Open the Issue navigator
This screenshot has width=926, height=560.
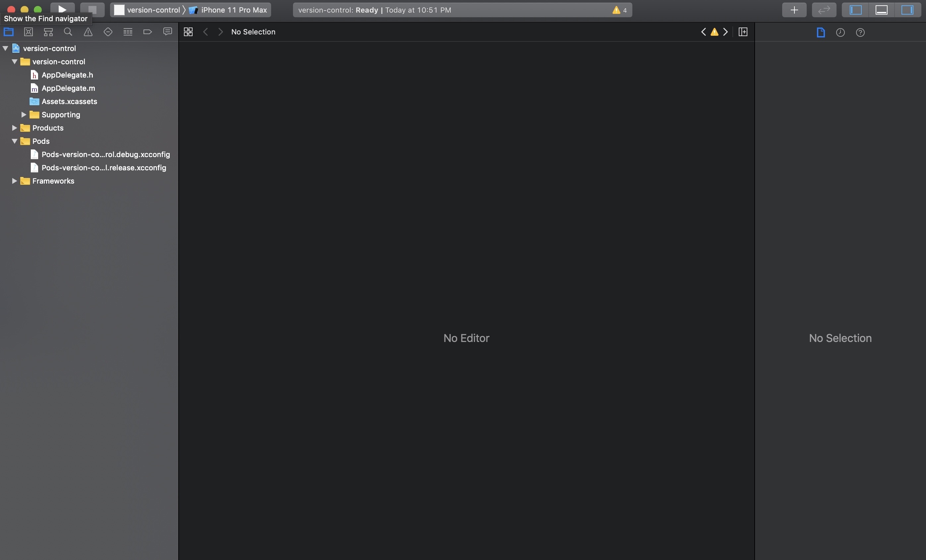(88, 32)
